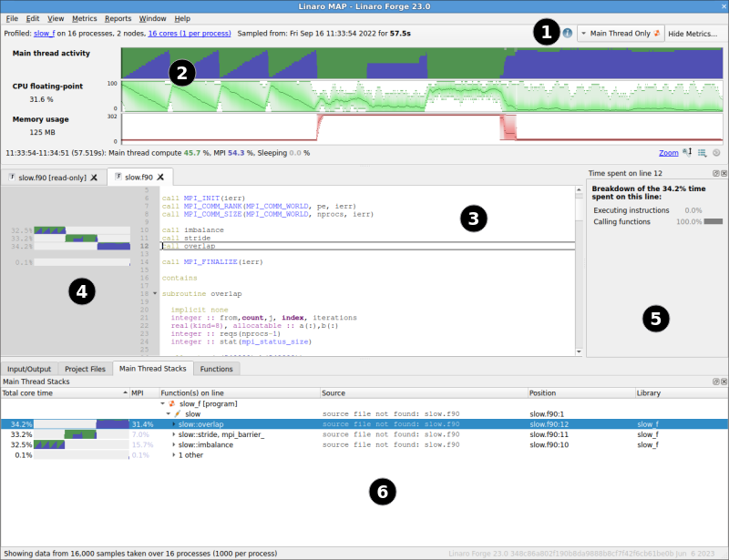Close the Main Thread Stacks panel
This screenshot has height=560, width=729.
(724, 382)
